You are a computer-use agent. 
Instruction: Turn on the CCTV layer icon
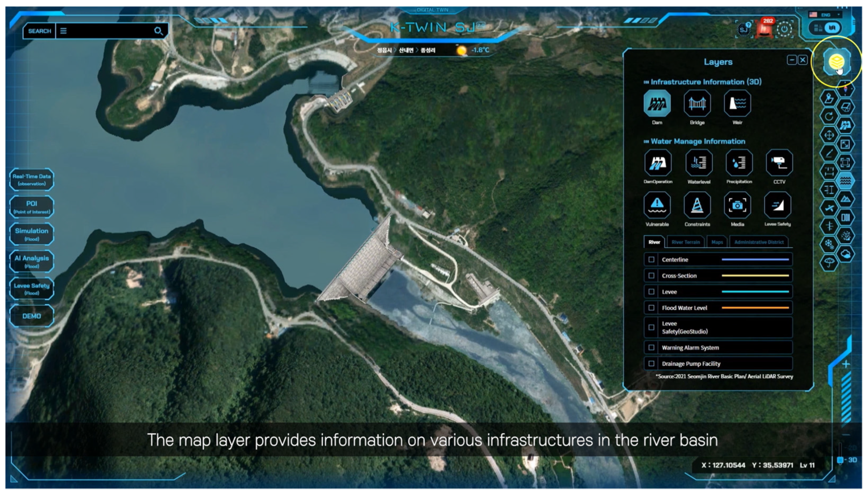[779, 163]
